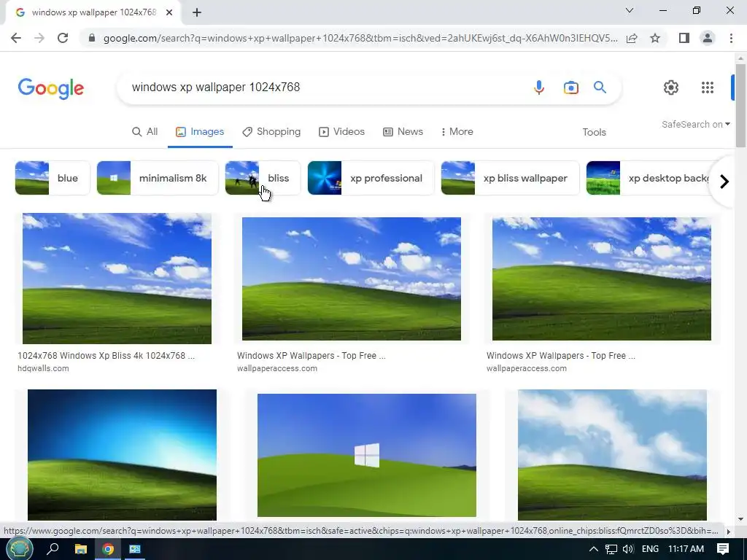747x560 pixels.
Task: Click the browser forward arrow
Action: (39, 38)
